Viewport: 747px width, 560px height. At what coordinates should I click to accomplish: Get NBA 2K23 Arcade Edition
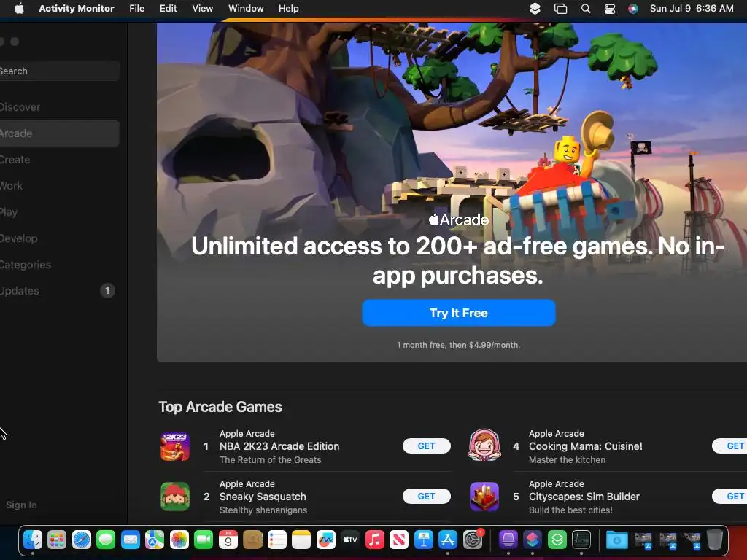click(x=426, y=446)
